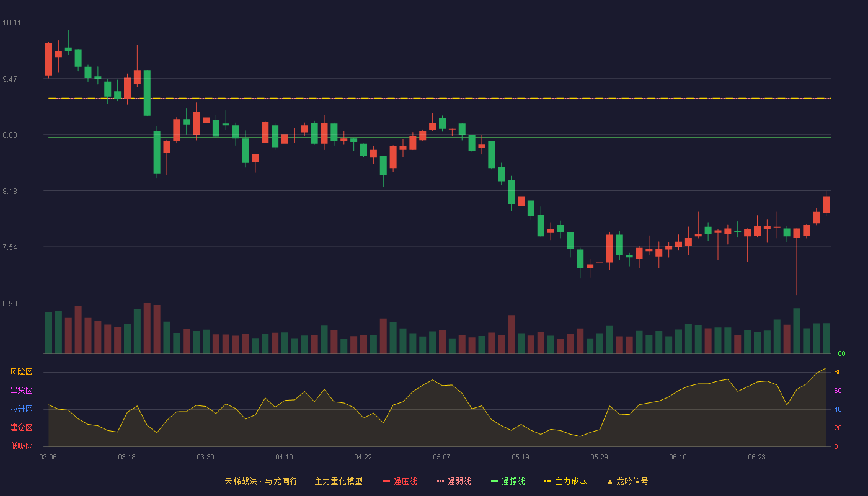Click the 05-29 date label
This screenshot has width=868, height=496.
599,457
